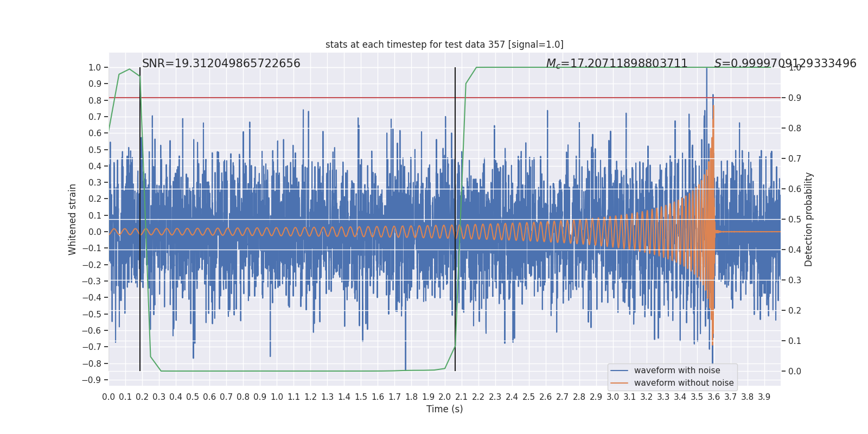Click the SNR=19.31 annotation text
The height and width of the screenshot is (434, 868).
click(221, 63)
